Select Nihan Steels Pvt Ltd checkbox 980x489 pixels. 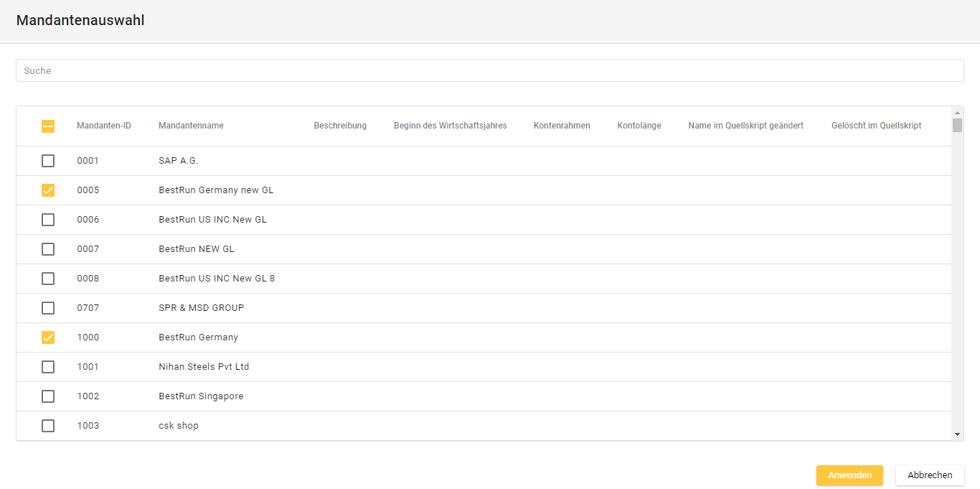[48, 367]
